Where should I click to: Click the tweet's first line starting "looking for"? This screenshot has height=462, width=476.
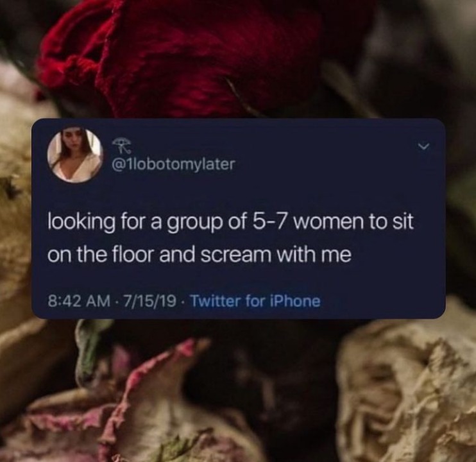230,223
